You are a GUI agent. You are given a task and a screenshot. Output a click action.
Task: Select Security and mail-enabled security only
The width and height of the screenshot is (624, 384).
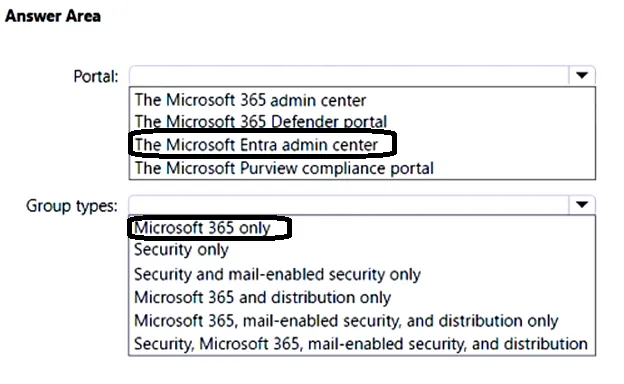(x=277, y=274)
